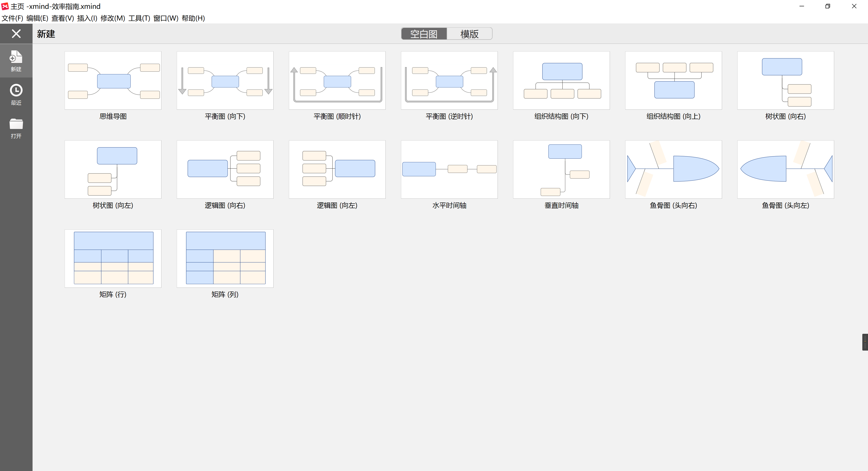868x471 pixels.
Task: Open the 最近 recent files icon
Action: click(x=16, y=94)
